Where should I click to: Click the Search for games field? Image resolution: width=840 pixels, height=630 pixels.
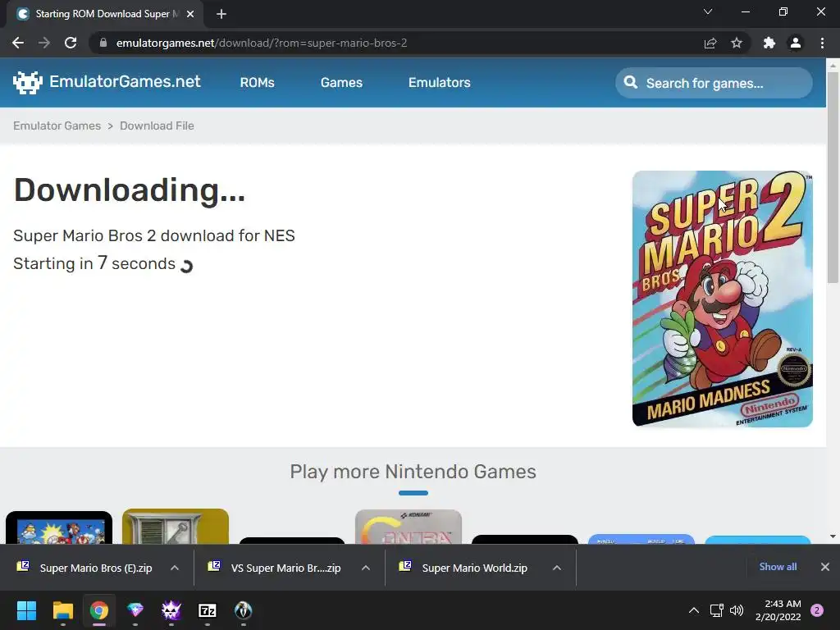pos(714,83)
